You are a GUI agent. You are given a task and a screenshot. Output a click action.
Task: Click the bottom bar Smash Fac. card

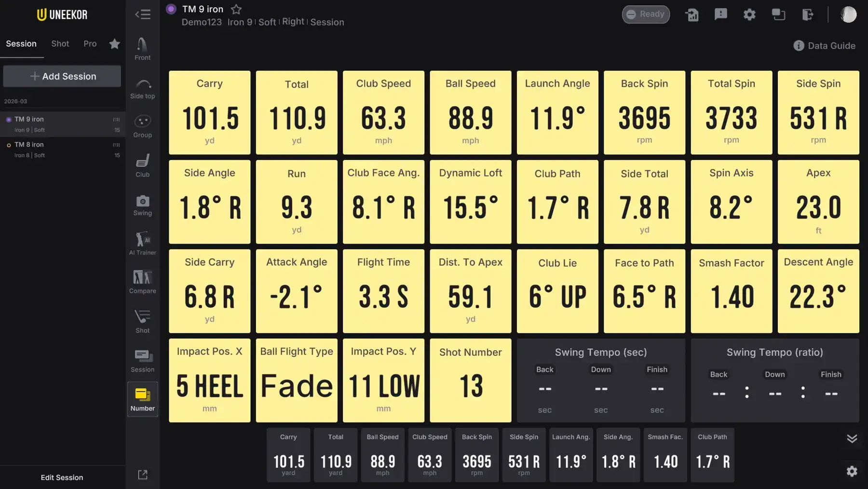coord(665,455)
